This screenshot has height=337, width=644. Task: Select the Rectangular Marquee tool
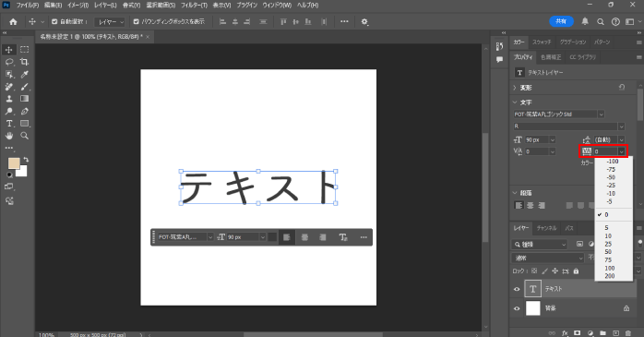tap(25, 50)
